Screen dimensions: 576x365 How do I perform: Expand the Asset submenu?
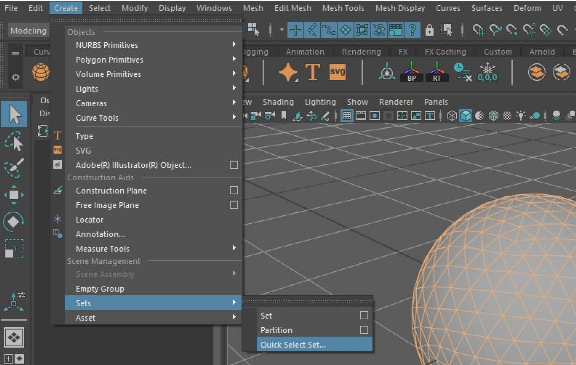click(x=154, y=318)
